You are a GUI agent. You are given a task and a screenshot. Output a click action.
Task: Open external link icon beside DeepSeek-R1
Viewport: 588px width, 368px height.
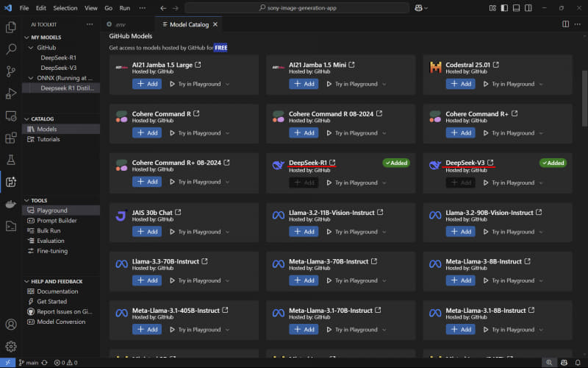(x=333, y=163)
